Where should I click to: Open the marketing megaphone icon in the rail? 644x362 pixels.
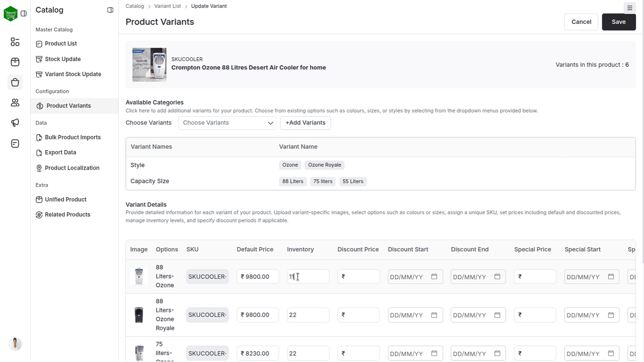pos(15,123)
